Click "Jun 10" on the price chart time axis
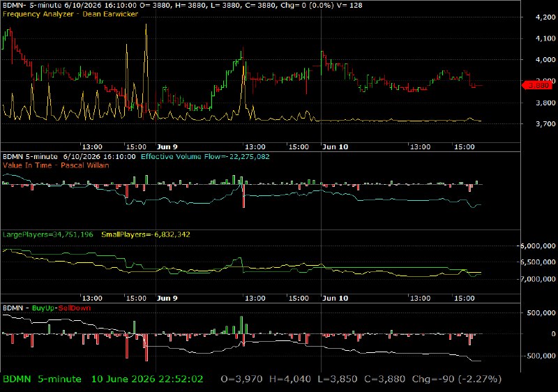The height and width of the screenshot is (392, 558). tap(335, 147)
